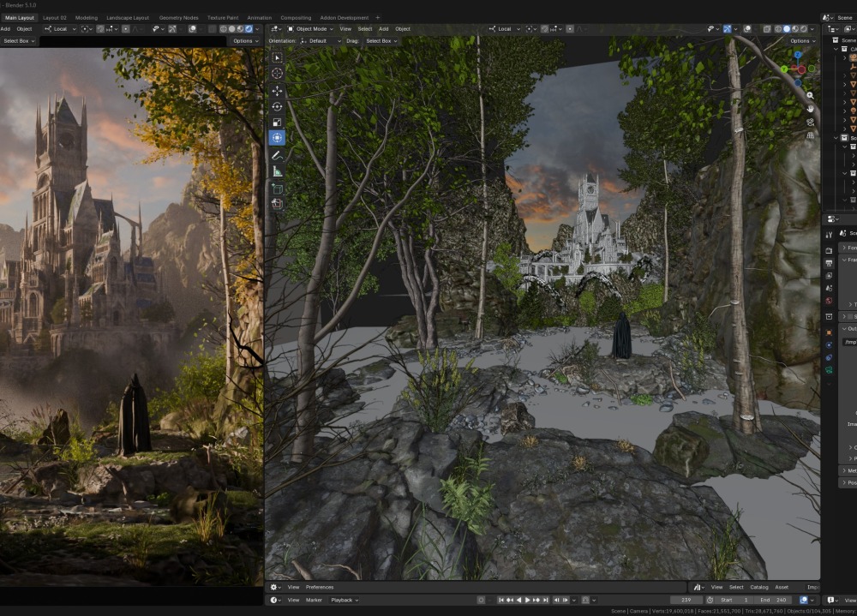The height and width of the screenshot is (616, 857).
Task: Click Start frame field showing 1
Action: coord(734,600)
